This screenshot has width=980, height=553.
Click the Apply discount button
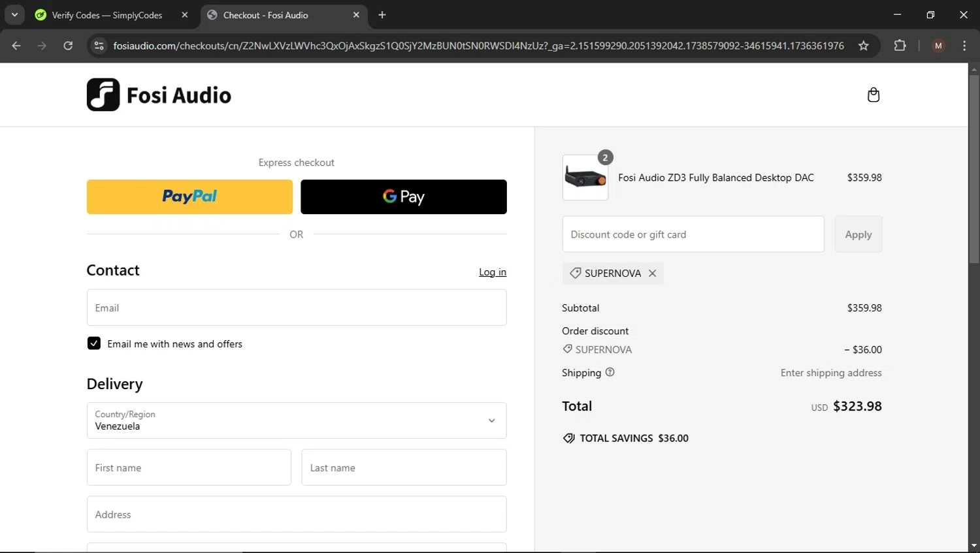tap(858, 234)
